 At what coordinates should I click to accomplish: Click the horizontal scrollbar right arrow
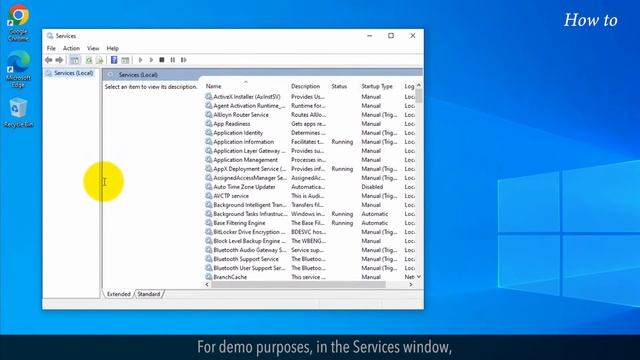411,284
